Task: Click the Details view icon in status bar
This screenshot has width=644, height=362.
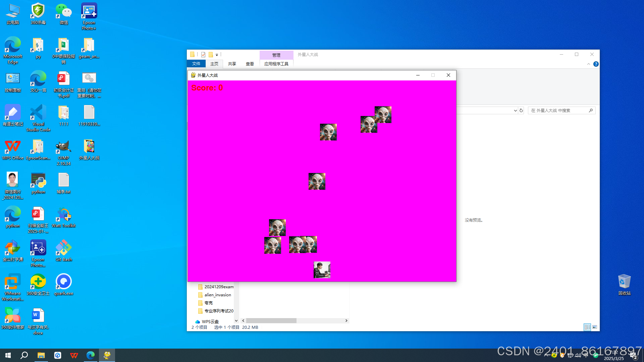Action: (x=587, y=327)
